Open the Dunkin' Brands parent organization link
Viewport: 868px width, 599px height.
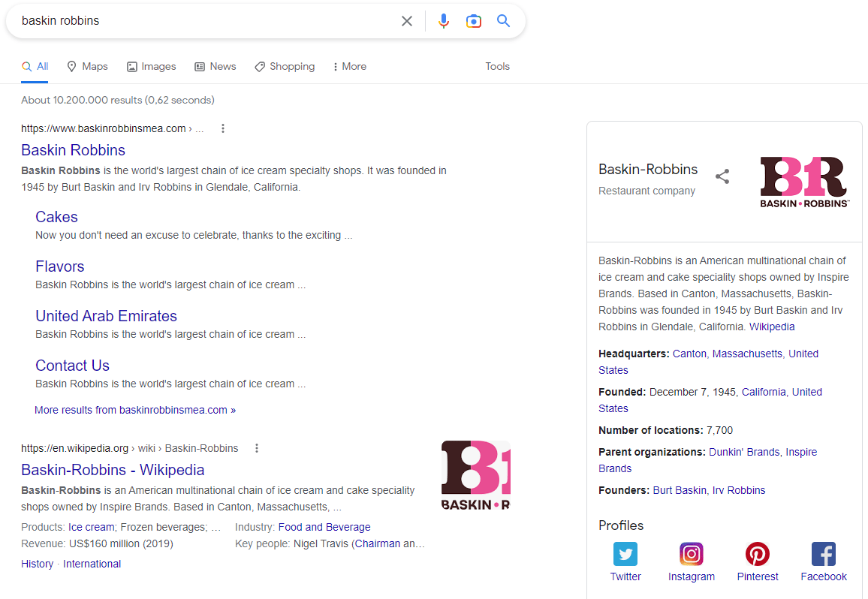click(744, 453)
